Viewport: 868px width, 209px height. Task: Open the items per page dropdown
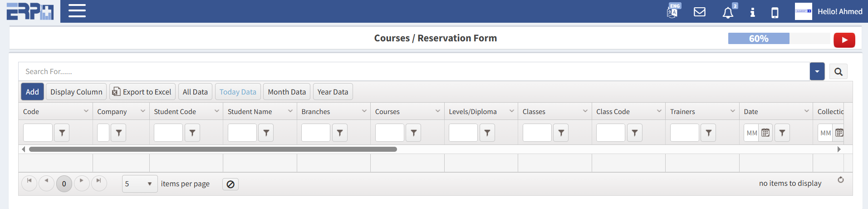[140, 184]
